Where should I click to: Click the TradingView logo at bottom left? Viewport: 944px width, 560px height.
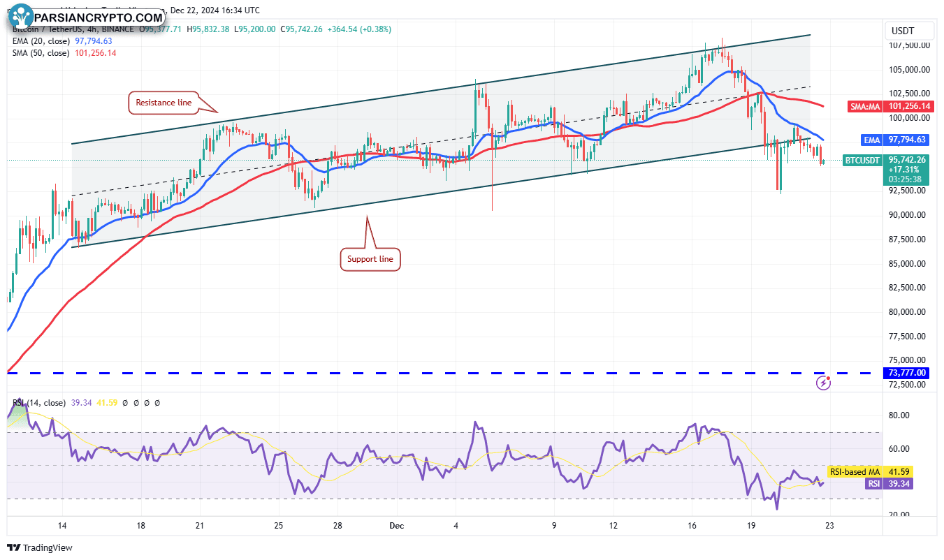click(40, 547)
